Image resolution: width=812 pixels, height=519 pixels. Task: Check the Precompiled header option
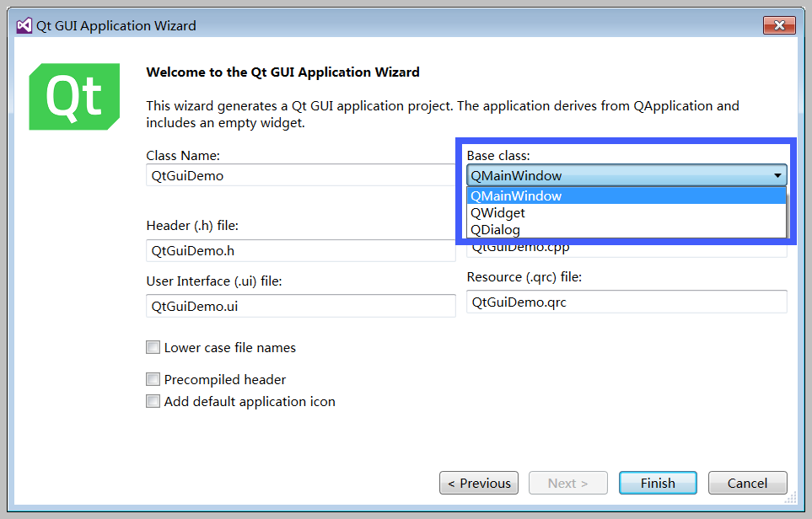click(x=153, y=379)
